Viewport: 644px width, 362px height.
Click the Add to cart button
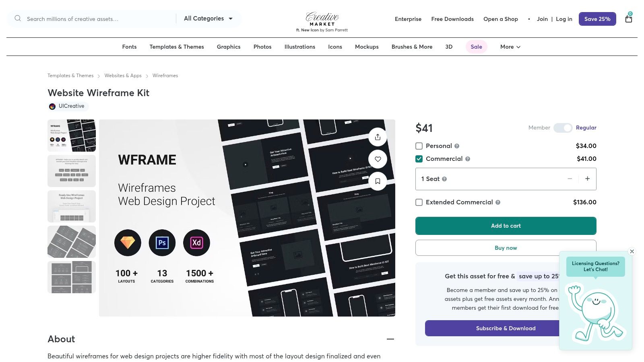tap(506, 226)
